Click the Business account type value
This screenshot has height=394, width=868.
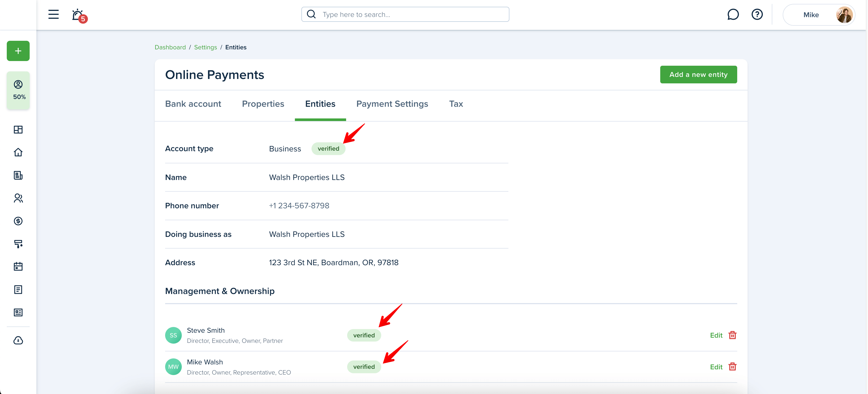285,149
